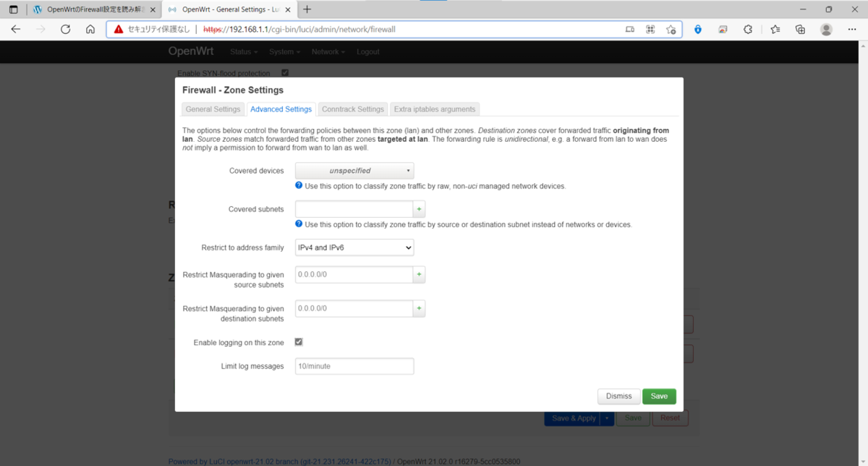Open the Status menu in OpenWrt
The height and width of the screenshot is (466, 868).
pyautogui.click(x=244, y=52)
